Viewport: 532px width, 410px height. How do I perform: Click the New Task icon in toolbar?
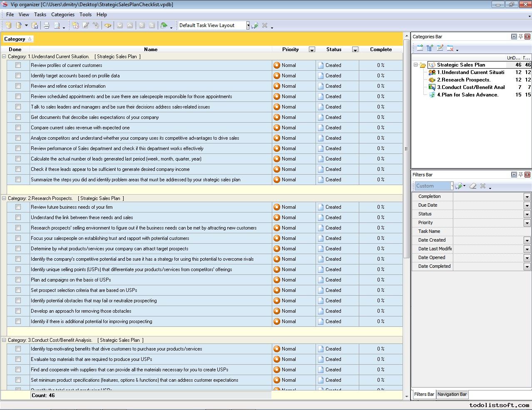coord(75,26)
